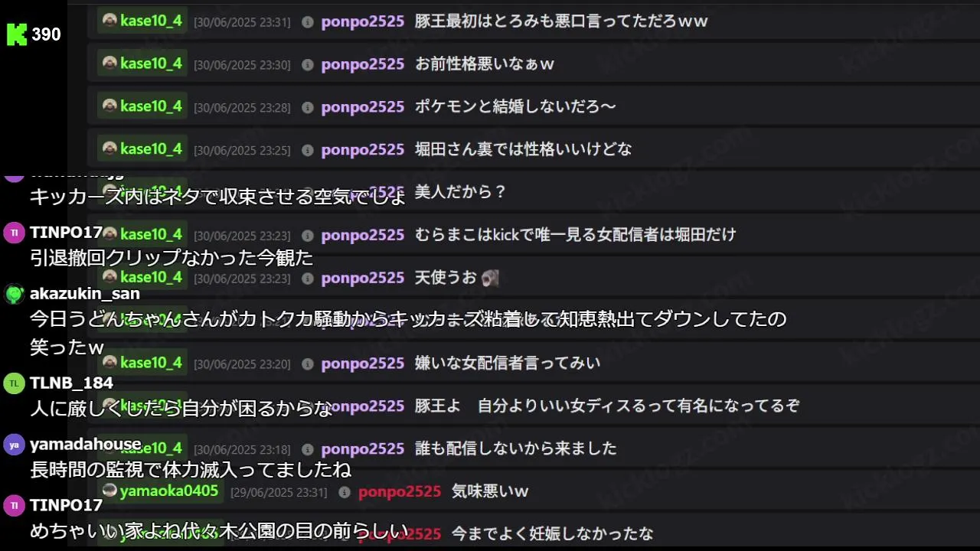Click the 390 viewer count
The image size is (980, 551).
coord(46,34)
